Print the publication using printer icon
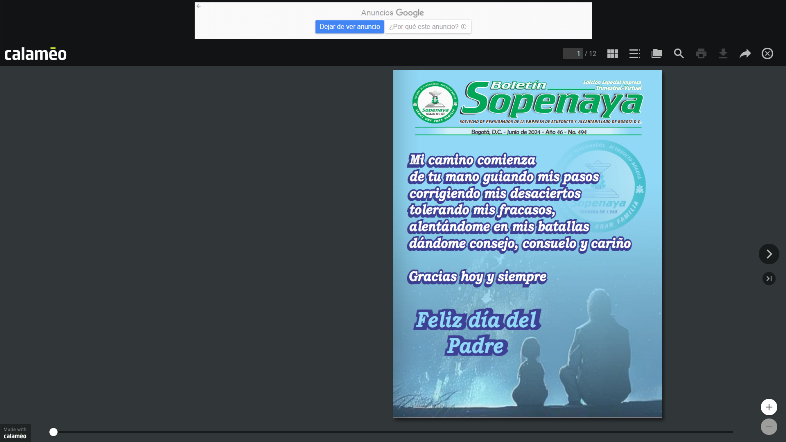Viewport: 786px width, 442px height. pyautogui.click(x=701, y=54)
